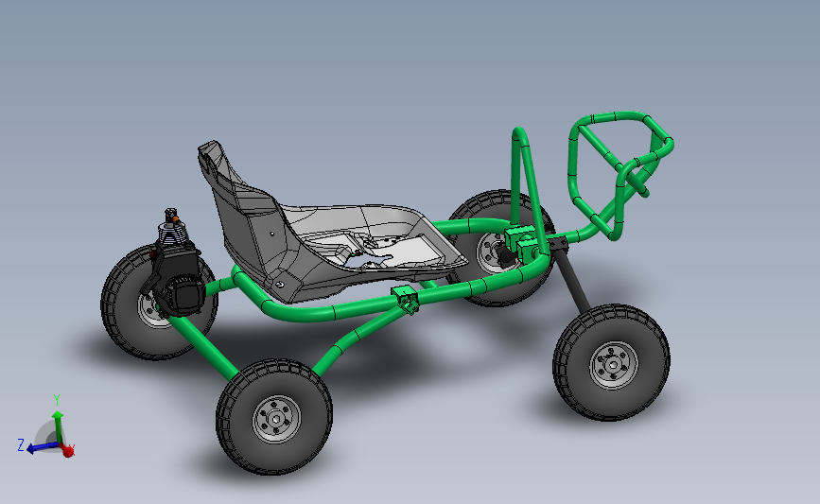Viewport: 820px width, 504px height.
Task: Click the green Y axis of the triad
Action: (58, 426)
